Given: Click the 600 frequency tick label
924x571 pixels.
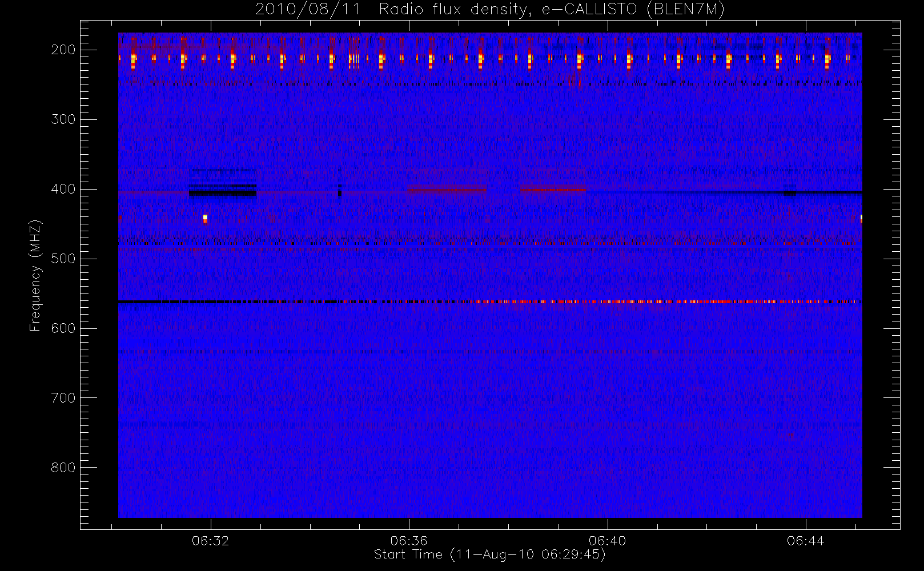Looking at the screenshot, I should tap(63, 328).
